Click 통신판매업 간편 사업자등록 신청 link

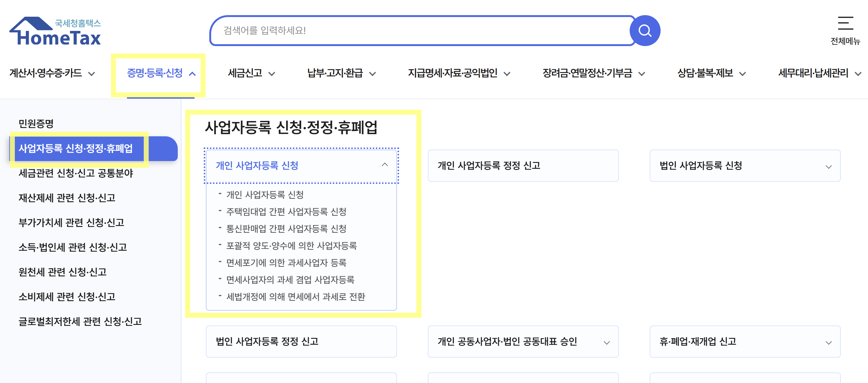pyautogui.click(x=286, y=229)
